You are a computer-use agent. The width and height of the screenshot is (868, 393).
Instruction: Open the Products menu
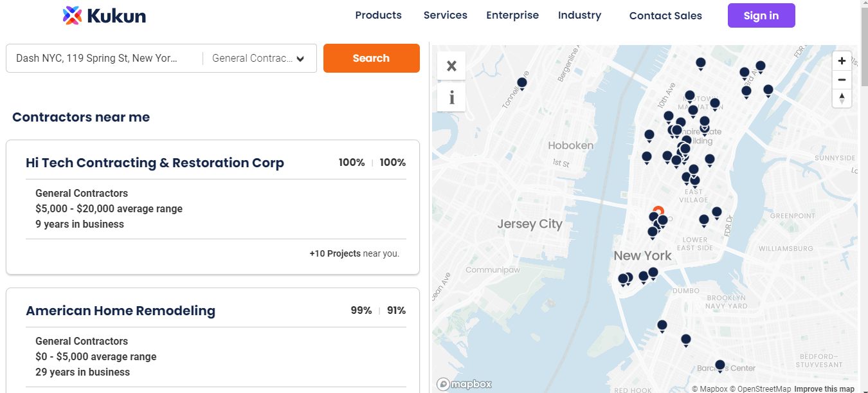point(378,15)
